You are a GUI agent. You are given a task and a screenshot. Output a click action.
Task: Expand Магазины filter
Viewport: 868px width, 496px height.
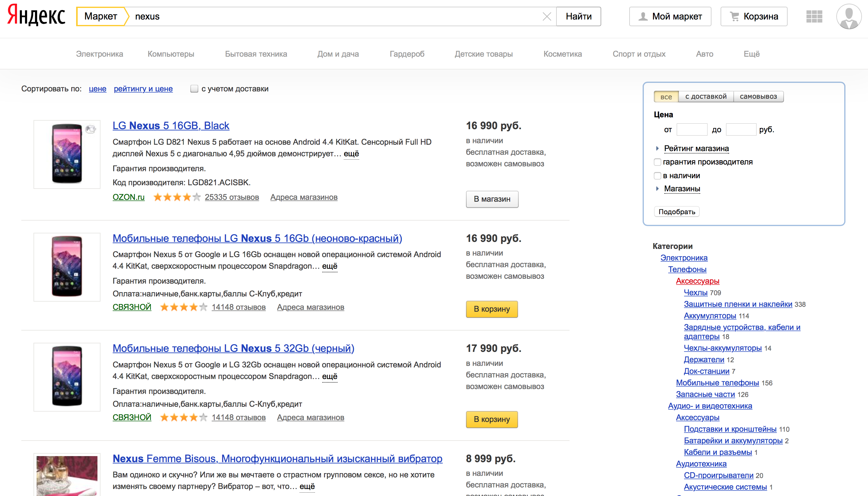tap(682, 189)
